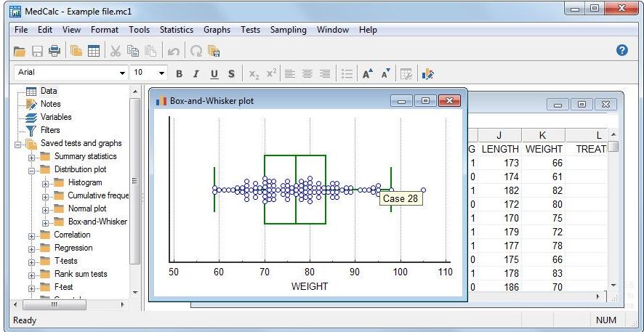Align text left
The width and height of the screenshot is (644, 332).
coord(290,74)
